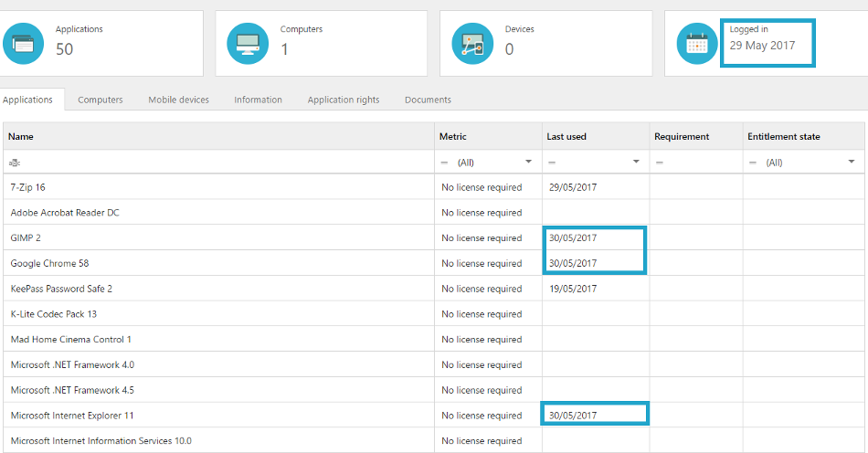Sort by the Requirement column header

click(696, 137)
